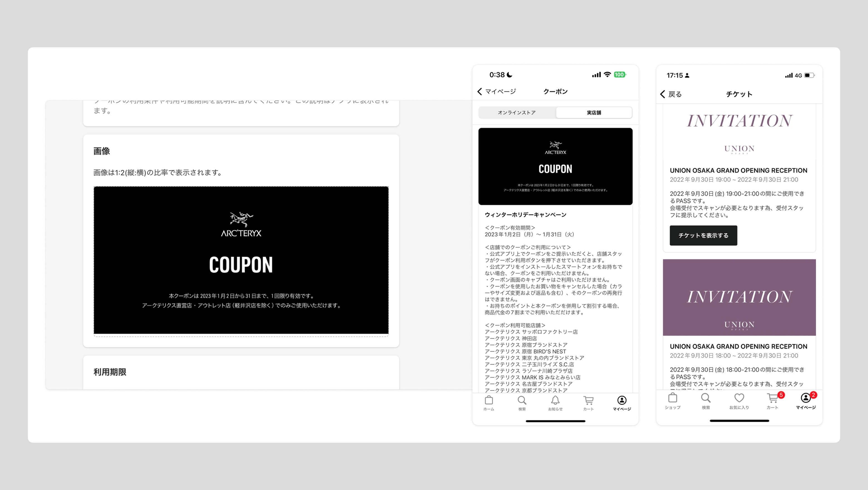
Task: Open お気に入り heart icon
Action: click(x=739, y=398)
